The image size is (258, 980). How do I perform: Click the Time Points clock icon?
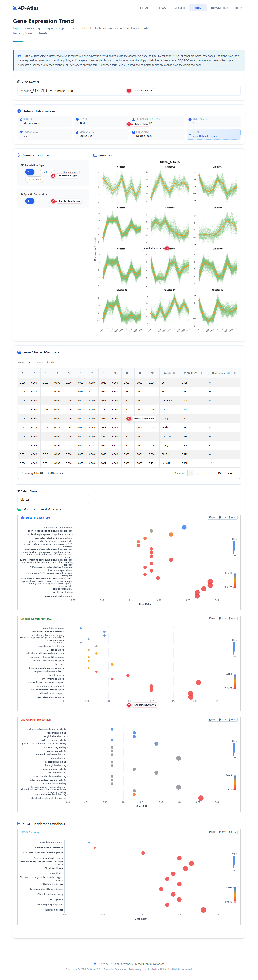[x=190, y=119]
